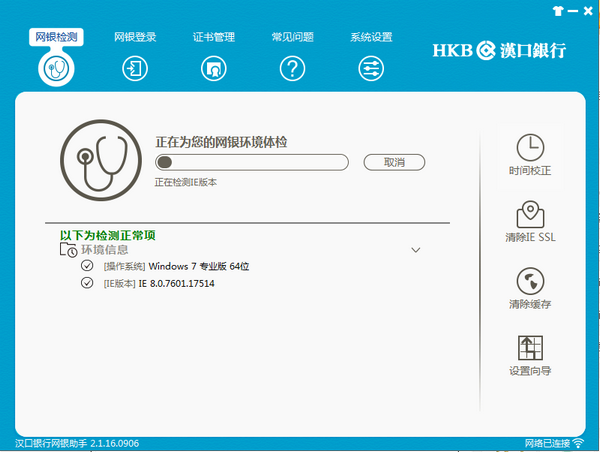This screenshot has height=452, width=600.
Task: Click the 网络已连接 status text
Action: 547,444
